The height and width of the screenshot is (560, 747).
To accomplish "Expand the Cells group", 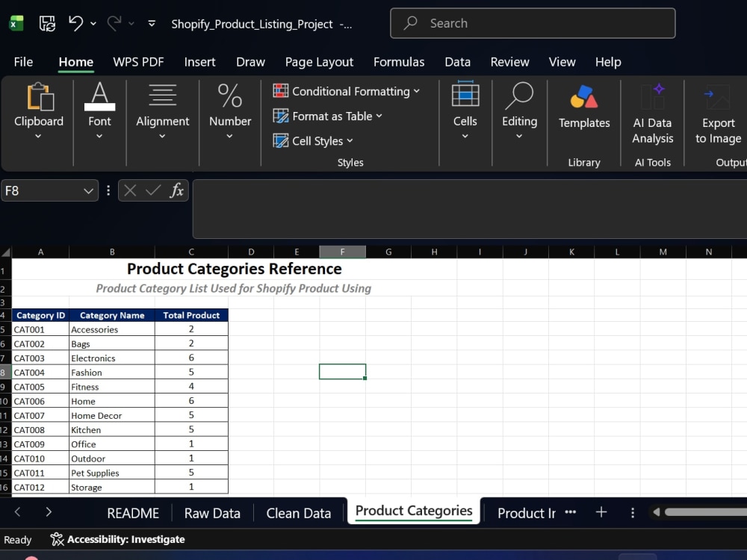I will (x=465, y=111).
